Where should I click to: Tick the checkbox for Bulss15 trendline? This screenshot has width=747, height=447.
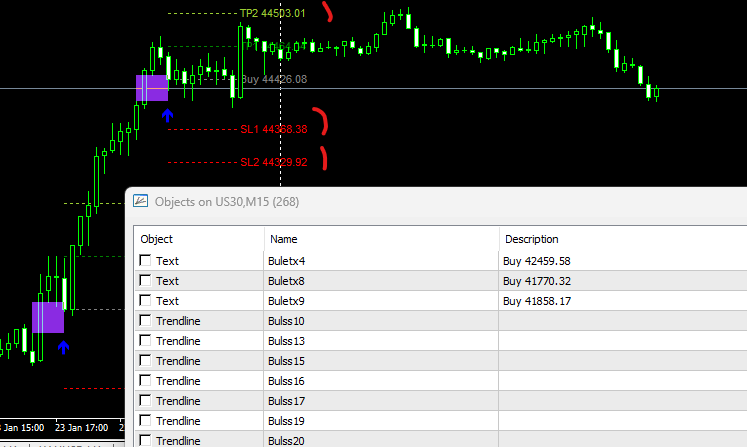pyautogui.click(x=145, y=360)
